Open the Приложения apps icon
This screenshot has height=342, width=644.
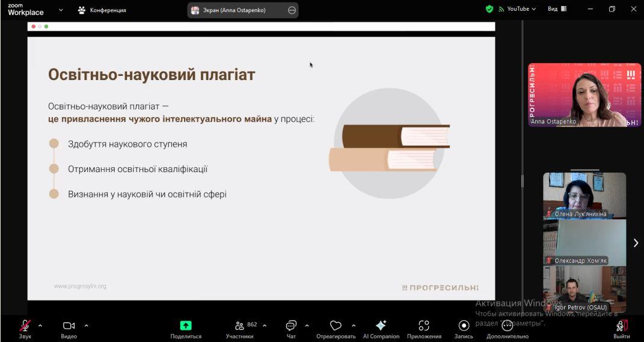pyautogui.click(x=424, y=326)
